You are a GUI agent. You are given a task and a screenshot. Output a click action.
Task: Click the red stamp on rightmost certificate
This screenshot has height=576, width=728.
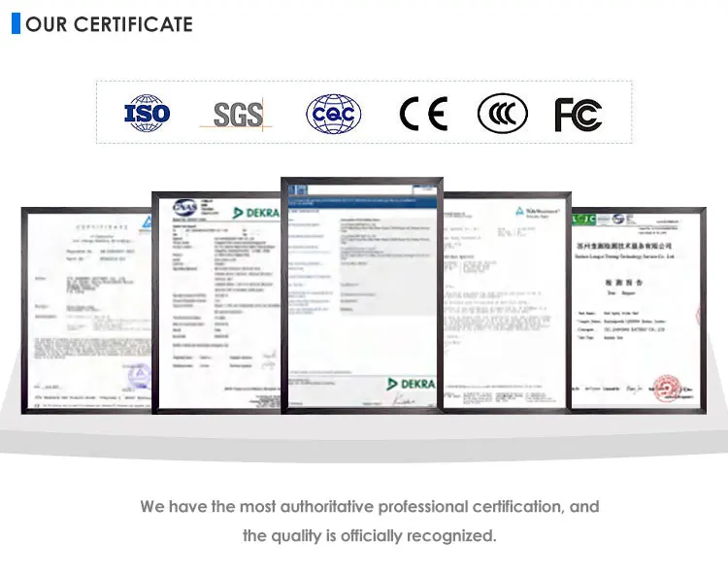click(x=667, y=389)
